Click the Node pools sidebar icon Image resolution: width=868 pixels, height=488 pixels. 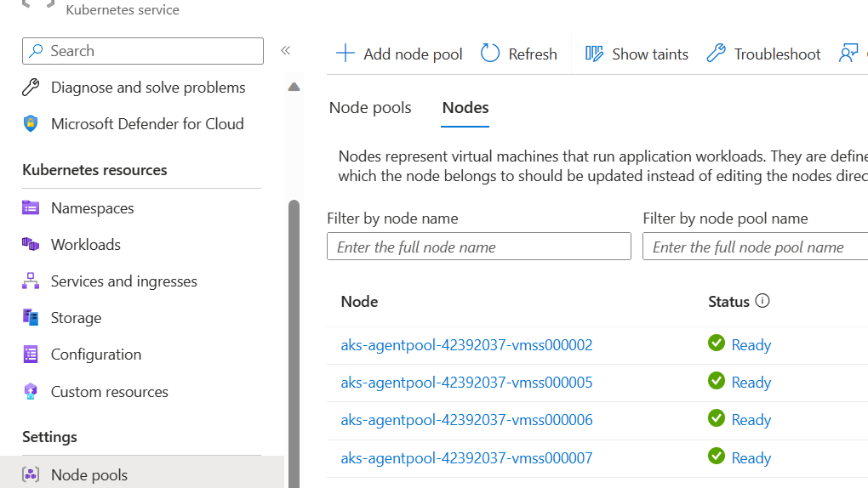31,474
